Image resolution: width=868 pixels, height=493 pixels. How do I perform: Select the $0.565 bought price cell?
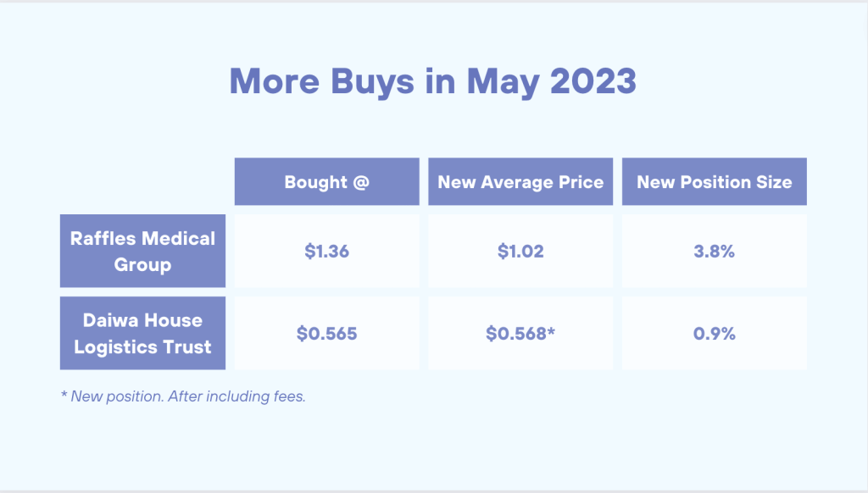coord(326,334)
